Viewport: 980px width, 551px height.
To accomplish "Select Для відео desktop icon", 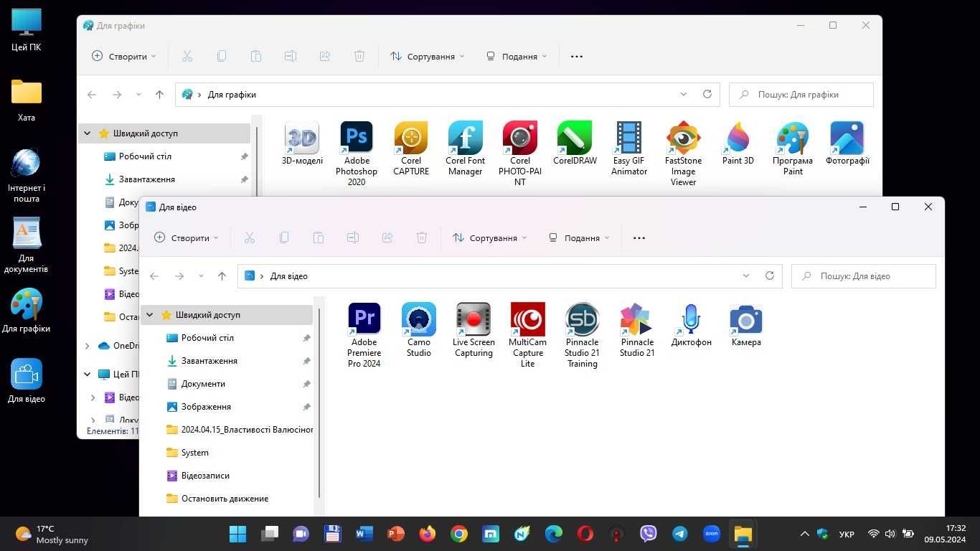I will pos(27,381).
